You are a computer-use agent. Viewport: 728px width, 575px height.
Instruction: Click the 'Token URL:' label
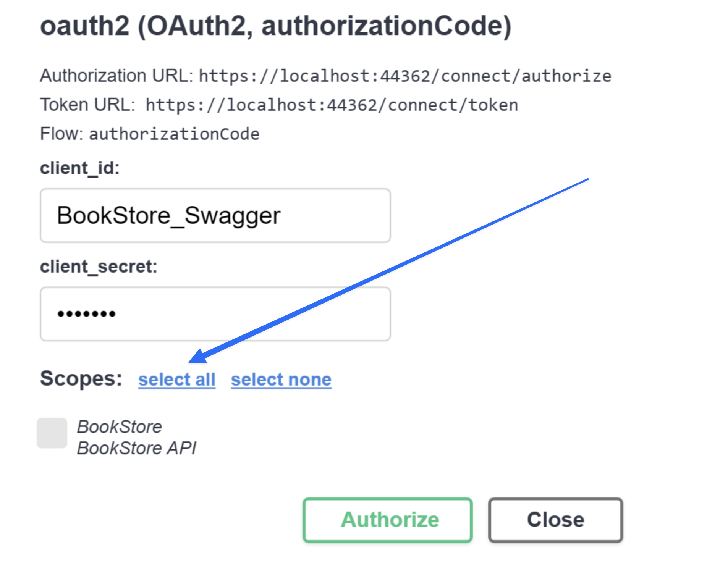coord(87,105)
